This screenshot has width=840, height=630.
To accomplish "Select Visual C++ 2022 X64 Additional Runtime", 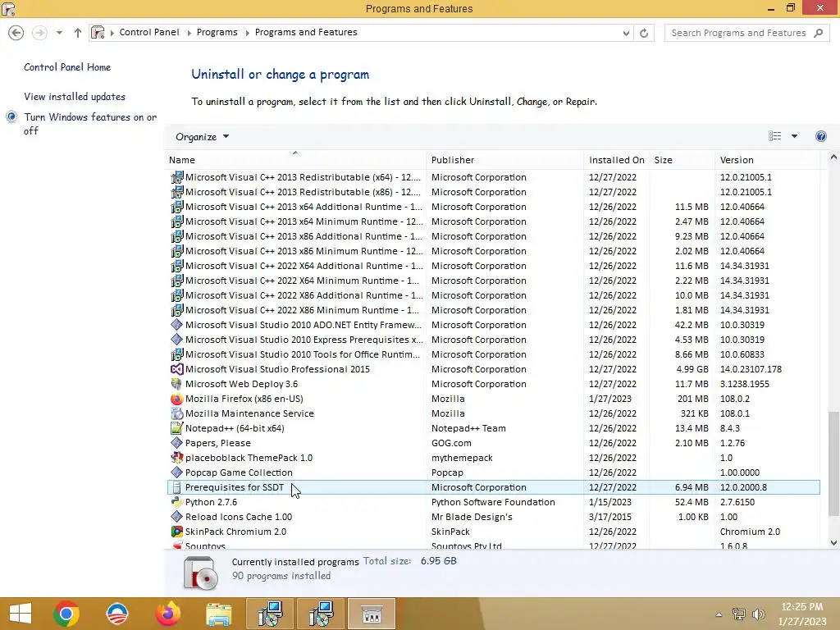I will coord(493,267).
